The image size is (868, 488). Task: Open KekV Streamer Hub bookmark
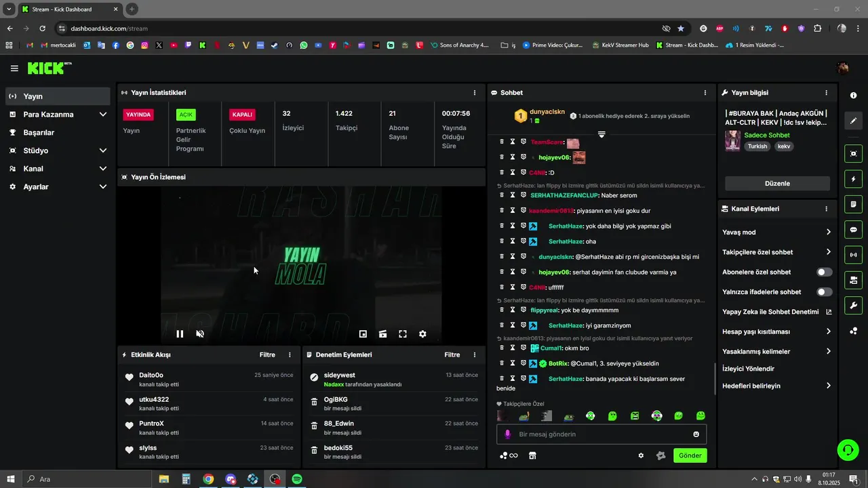(620, 45)
